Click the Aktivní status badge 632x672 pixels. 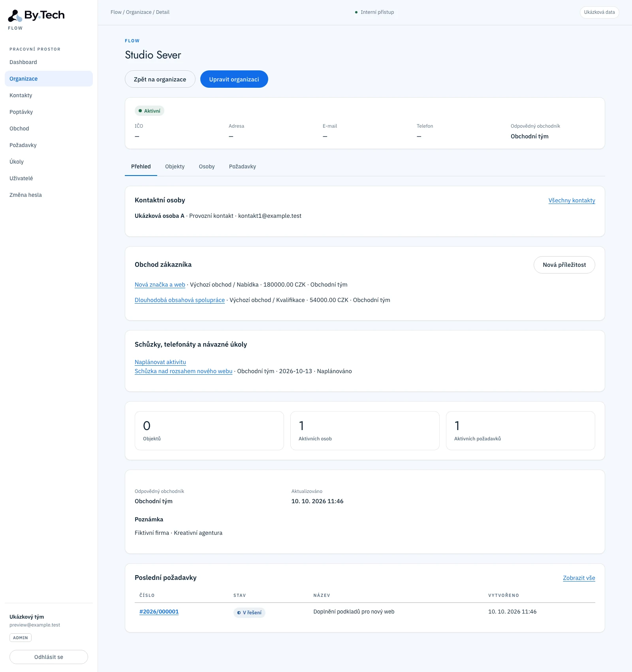click(x=149, y=111)
